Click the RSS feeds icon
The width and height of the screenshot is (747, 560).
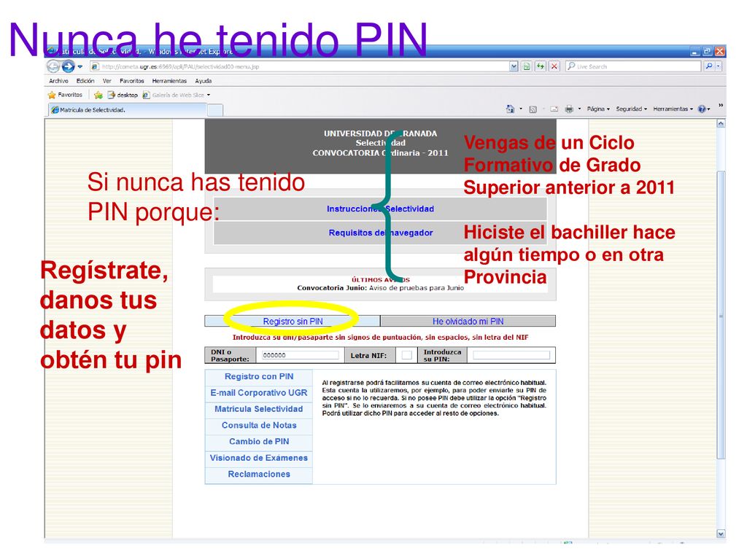[x=533, y=109]
